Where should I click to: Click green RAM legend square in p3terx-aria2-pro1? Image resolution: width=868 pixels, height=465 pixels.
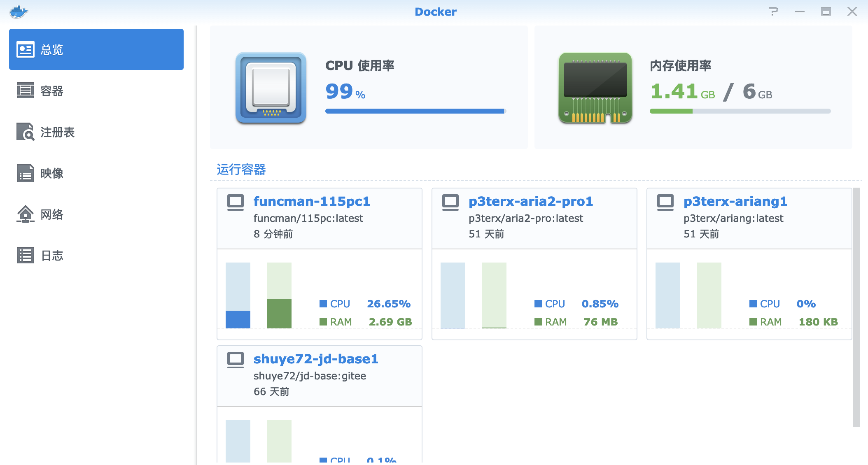(538, 322)
